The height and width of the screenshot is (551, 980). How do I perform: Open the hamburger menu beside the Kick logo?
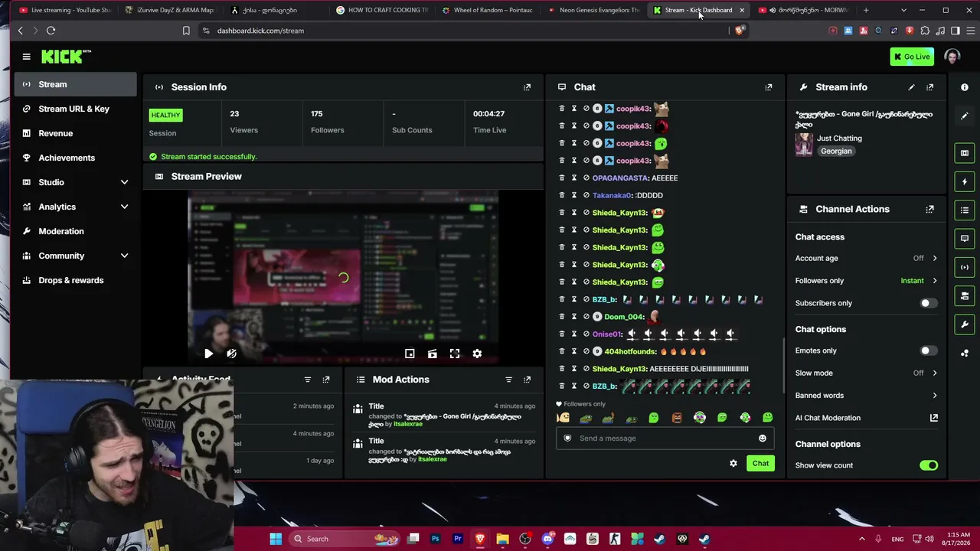(x=26, y=57)
